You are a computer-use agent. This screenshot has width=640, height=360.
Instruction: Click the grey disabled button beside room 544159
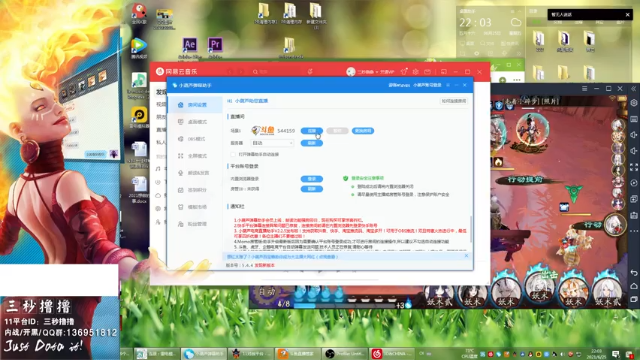click(x=337, y=131)
